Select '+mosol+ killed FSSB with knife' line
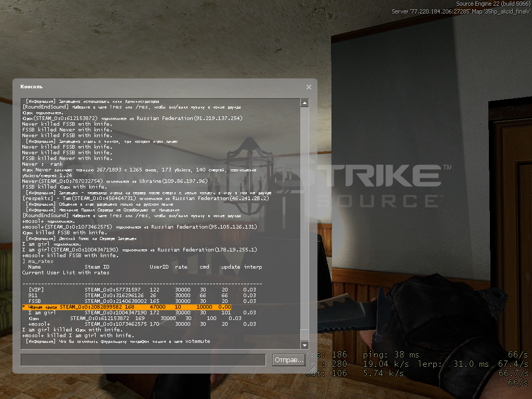This screenshot has width=532, height=399. [x=71, y=256]
